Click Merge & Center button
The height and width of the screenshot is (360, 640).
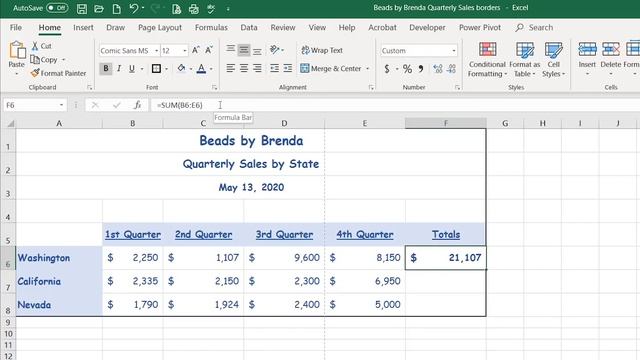coord(331,69)
